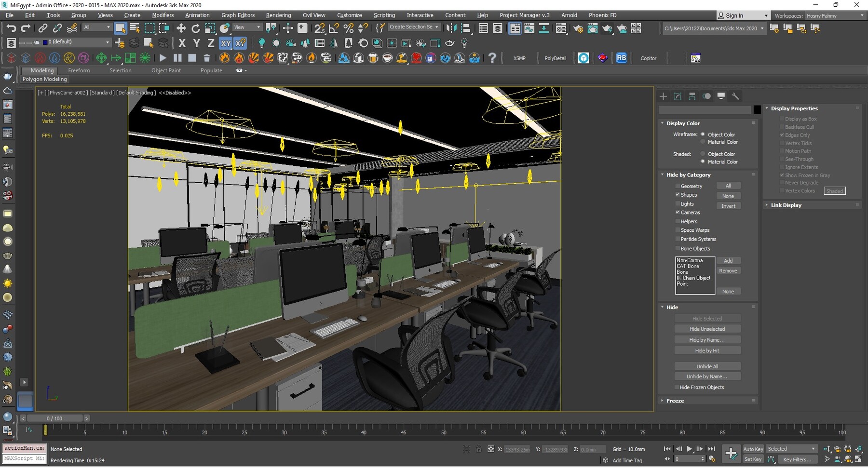Open the Selection Filter All dropdown
The width and height of the screenshot is (868, 470).
click(96, 27)
